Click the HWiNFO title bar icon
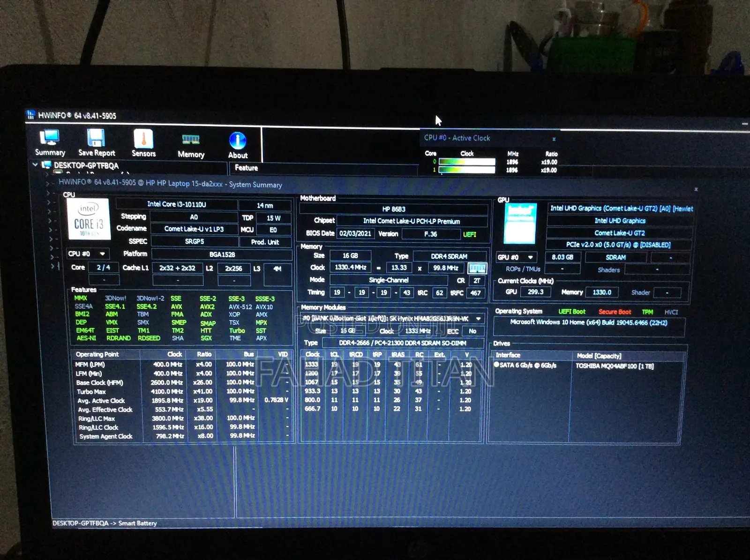 pos(31,115)
